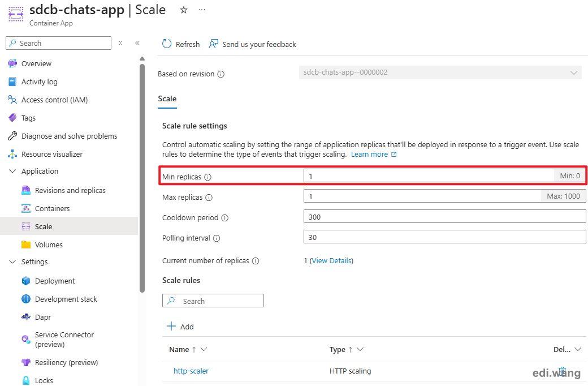Show info tooltip for Based on revision
Image resolution: width=588 pixels, height=386 pixels.
[x=221, y=74]
